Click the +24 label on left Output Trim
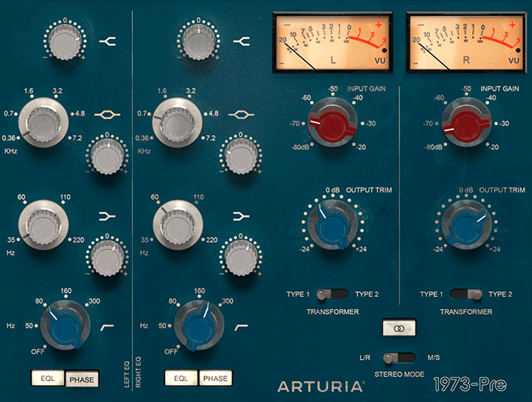 (361, 249)
